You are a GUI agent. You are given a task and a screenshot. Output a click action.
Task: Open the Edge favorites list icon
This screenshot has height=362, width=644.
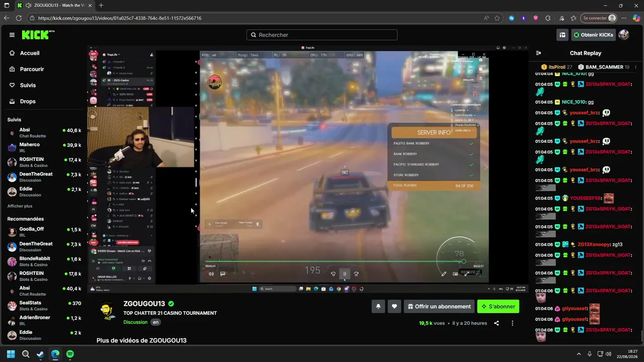pos(574,18)
